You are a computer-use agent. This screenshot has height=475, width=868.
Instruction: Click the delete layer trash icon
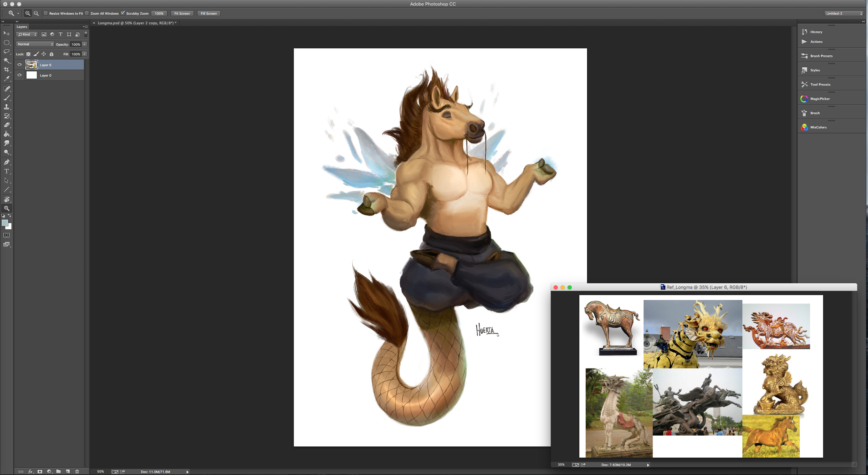click(x=77, y=472)
